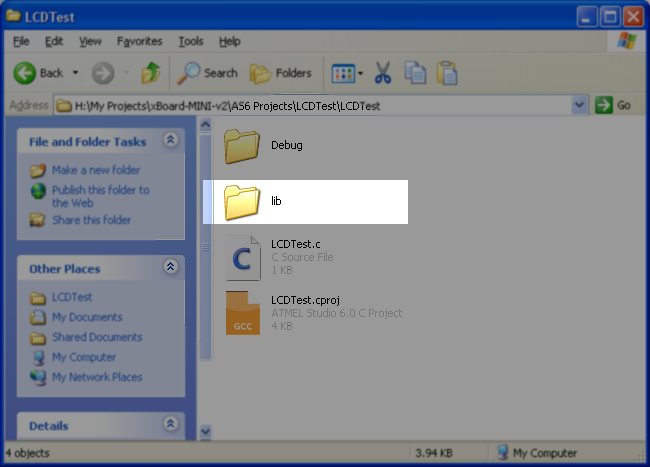
Task: Click Make a new folder link
Action: (96, 170)
